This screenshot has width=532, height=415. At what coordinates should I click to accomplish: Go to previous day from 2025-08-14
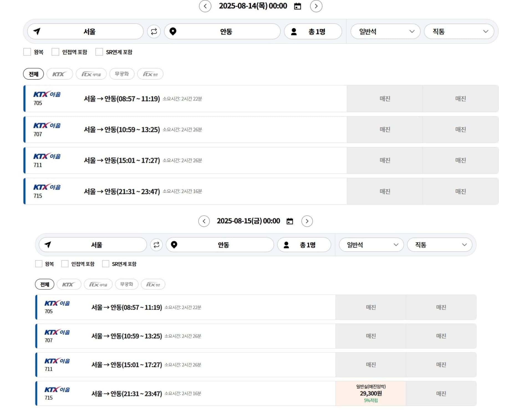tap(205, 6)
